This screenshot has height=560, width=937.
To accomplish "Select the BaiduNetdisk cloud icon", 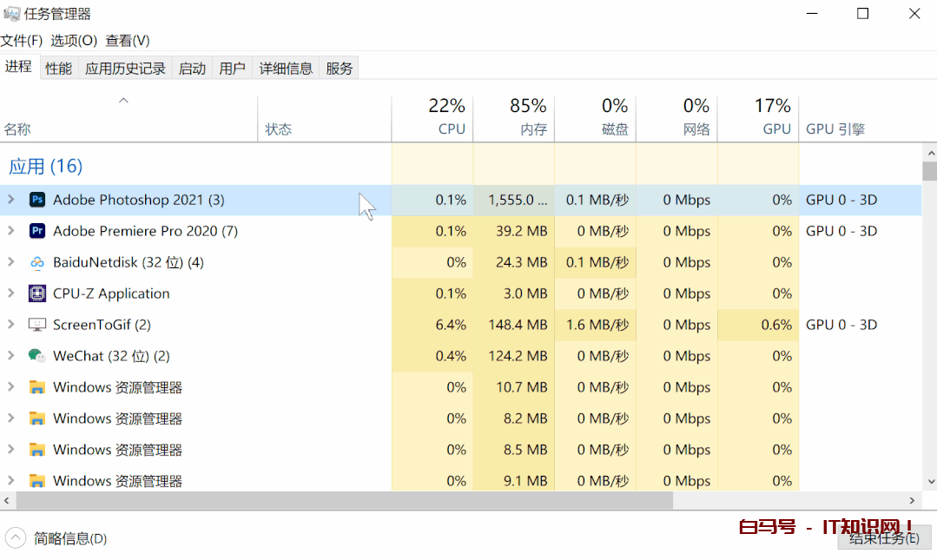I will click(x=37, y=262).
